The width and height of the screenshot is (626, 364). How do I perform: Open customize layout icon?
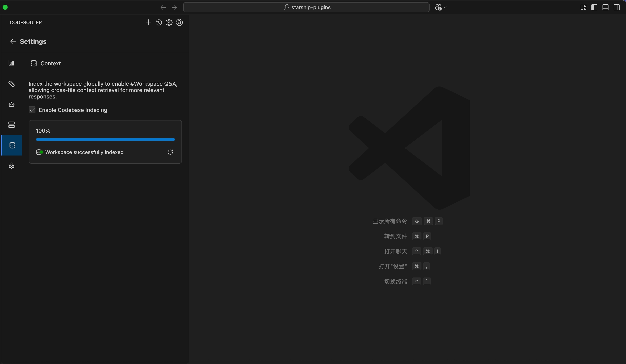pos(583,7)
